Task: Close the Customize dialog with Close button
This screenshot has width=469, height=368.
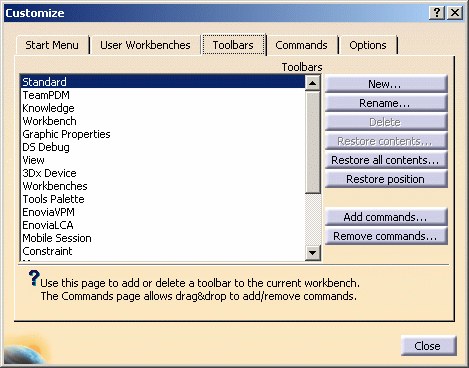Action: coord(428,346)
